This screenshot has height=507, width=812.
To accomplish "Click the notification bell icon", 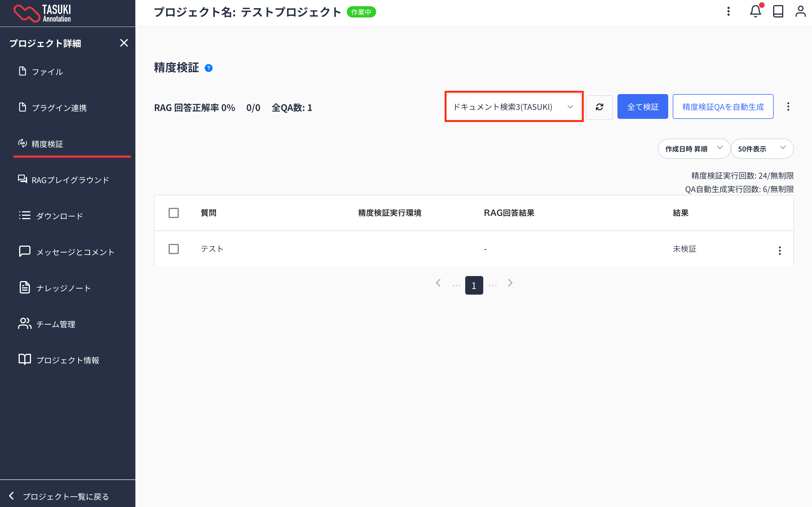I will (x=755, y=12).
